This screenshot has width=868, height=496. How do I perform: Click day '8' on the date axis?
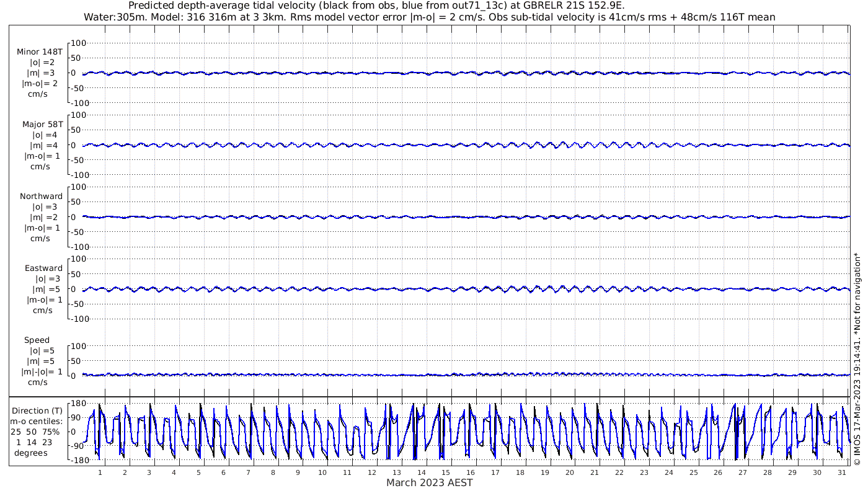pyautogui.click(x=273, y=472)
